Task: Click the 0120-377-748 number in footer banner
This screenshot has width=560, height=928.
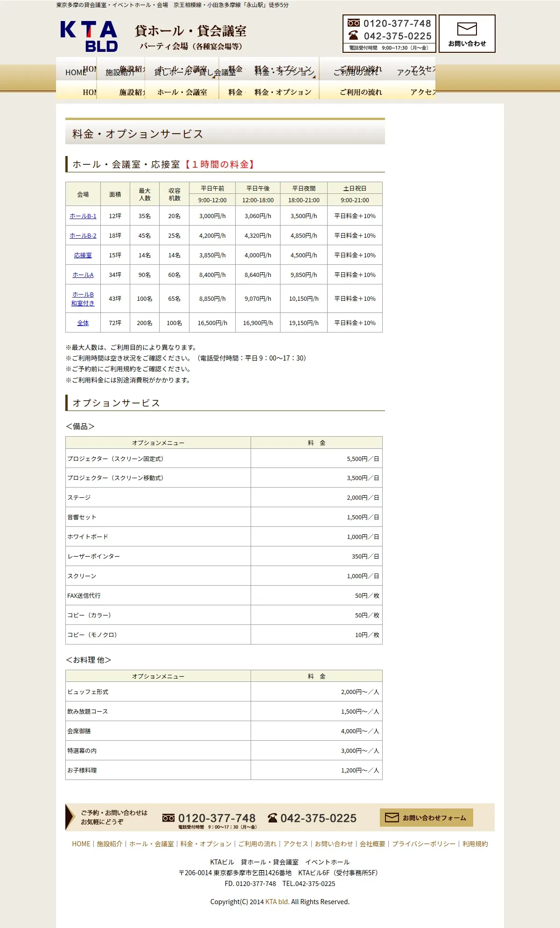Action: (217, 818)
